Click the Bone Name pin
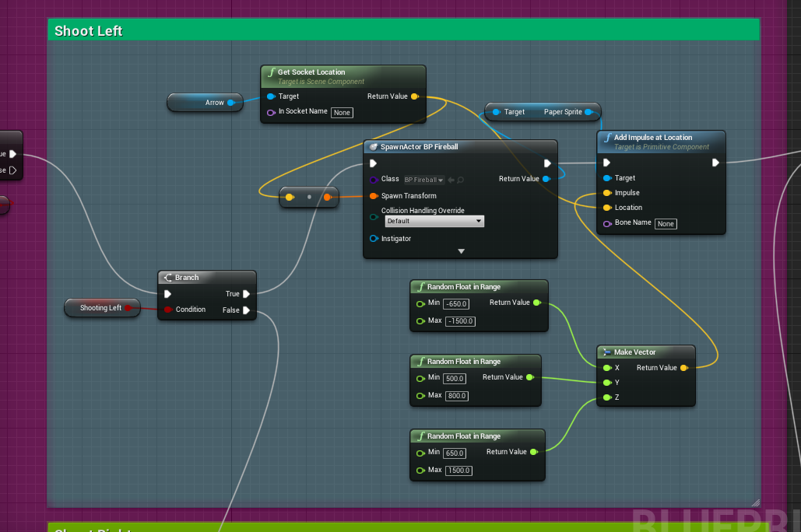Viewport: 801px width, 532px height. click(607, 224)
